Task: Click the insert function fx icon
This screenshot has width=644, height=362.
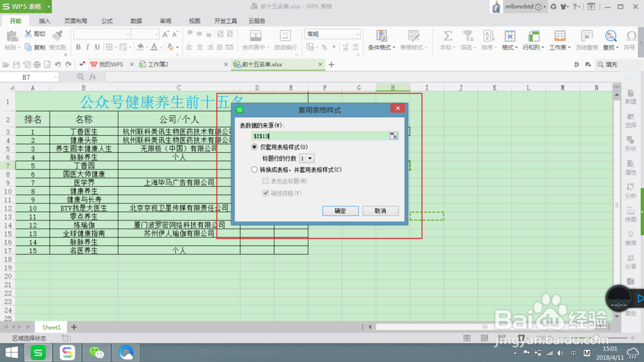Action: (x=93, y=77)
